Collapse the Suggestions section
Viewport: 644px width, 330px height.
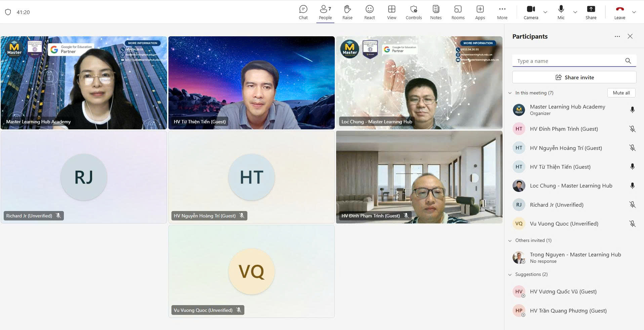510,275
